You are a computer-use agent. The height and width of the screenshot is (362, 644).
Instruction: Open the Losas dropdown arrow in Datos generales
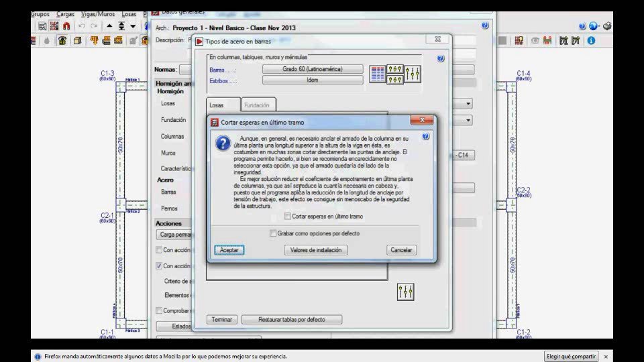pos(468,104)
